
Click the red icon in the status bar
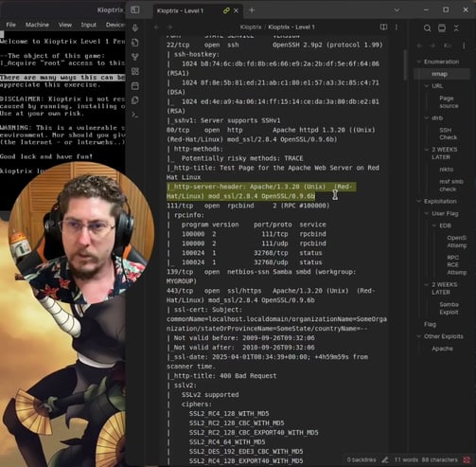click(467, 459)
